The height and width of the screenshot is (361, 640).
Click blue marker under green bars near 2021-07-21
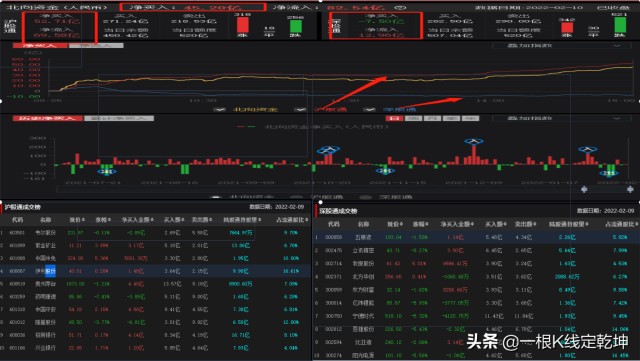[x=107, y=172]
